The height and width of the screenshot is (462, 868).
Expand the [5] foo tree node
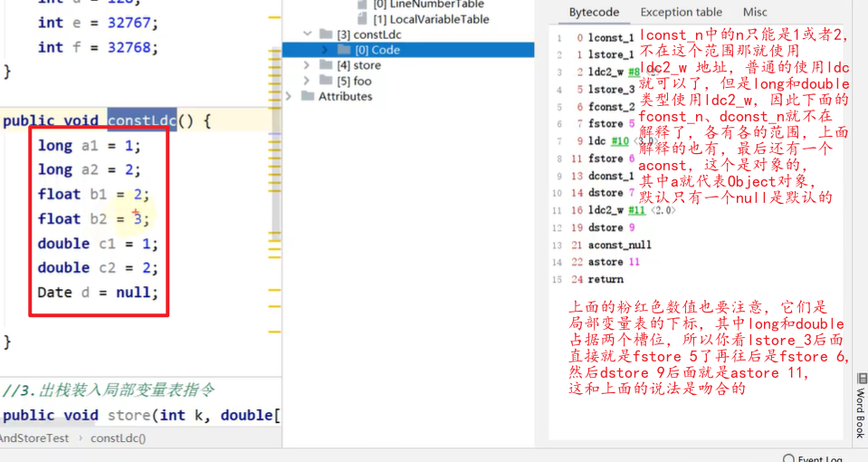307,81
